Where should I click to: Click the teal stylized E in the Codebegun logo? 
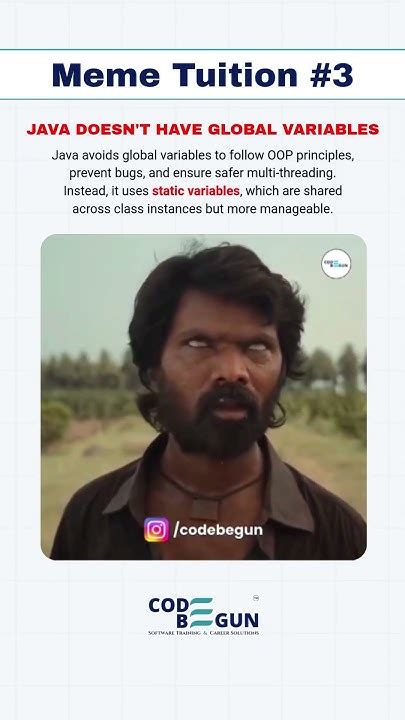tap(201, 612)
